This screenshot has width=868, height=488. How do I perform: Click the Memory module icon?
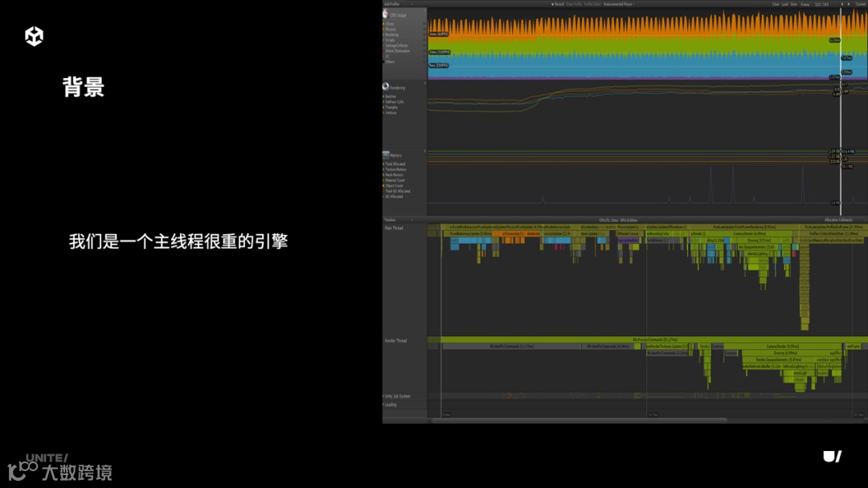[x=386, y=154]
